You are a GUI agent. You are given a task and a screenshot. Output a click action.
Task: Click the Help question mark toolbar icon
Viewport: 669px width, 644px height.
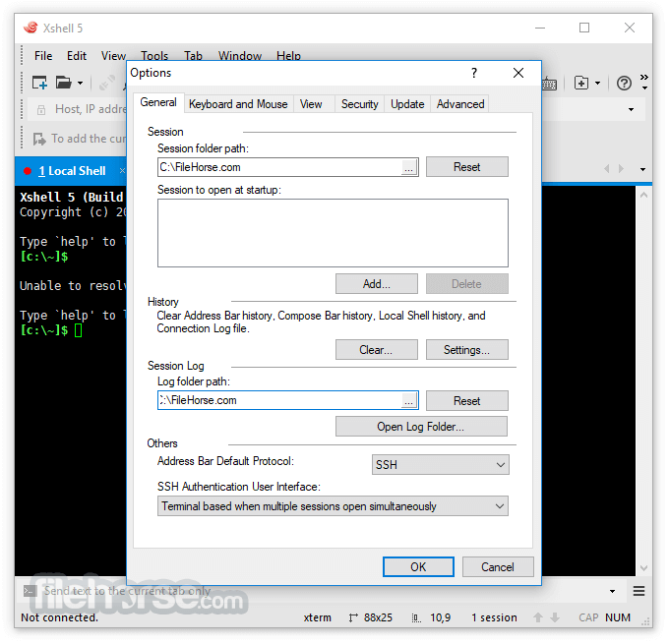pyautogui.click(x=624, y=84)
